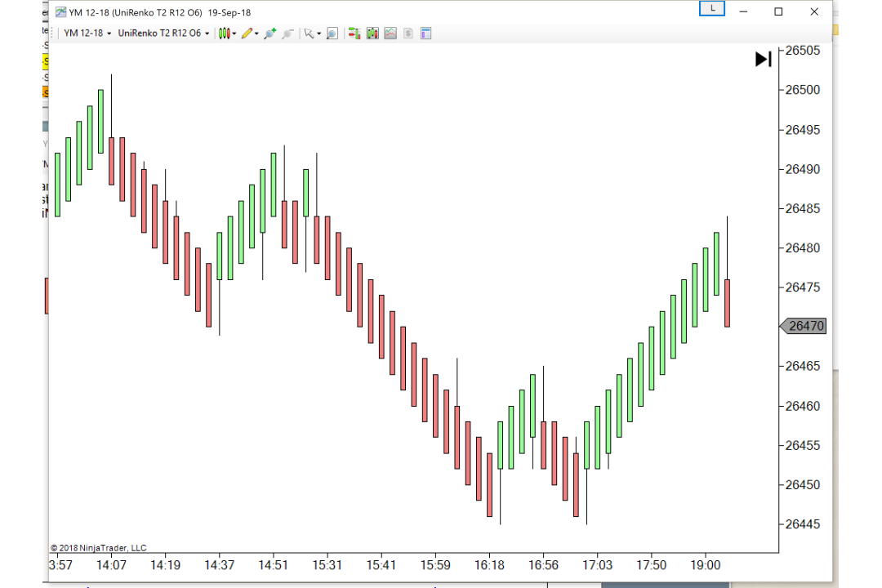
Task: Click the greyed Strategies icon
Action: coord(408,33)
